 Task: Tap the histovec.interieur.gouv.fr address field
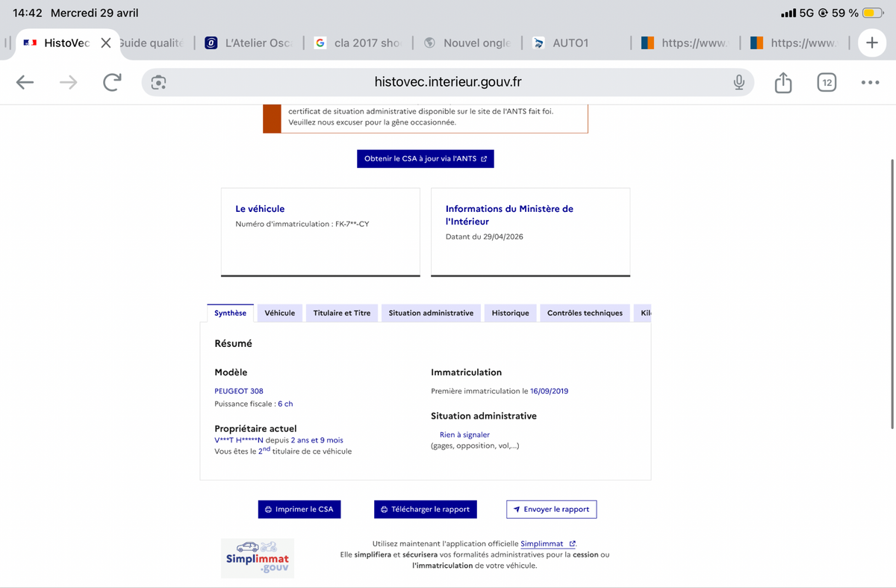[448, 83]
